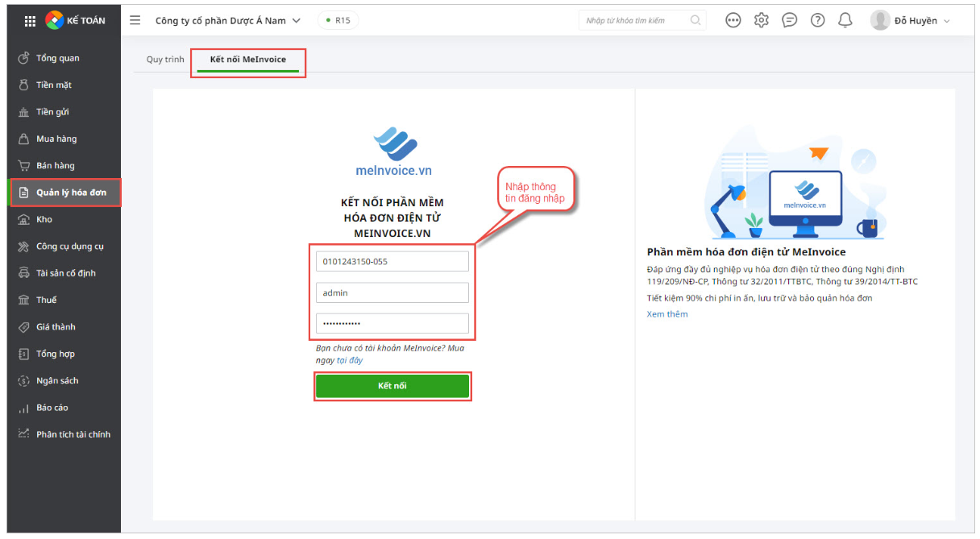
Task: Click the Công cụ dụng cụ tools icon
Action: [23, 247]
